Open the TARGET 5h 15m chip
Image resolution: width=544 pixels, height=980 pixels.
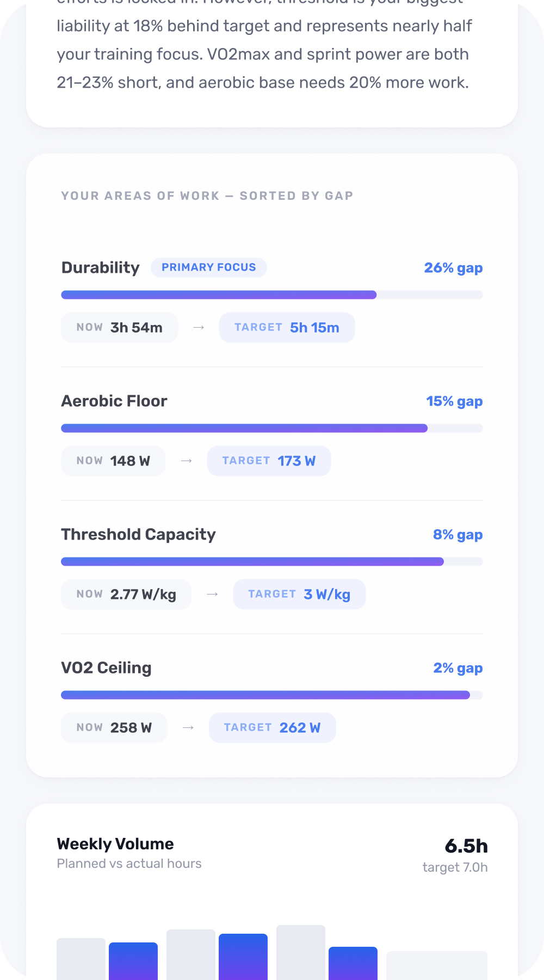pos(287,327)
